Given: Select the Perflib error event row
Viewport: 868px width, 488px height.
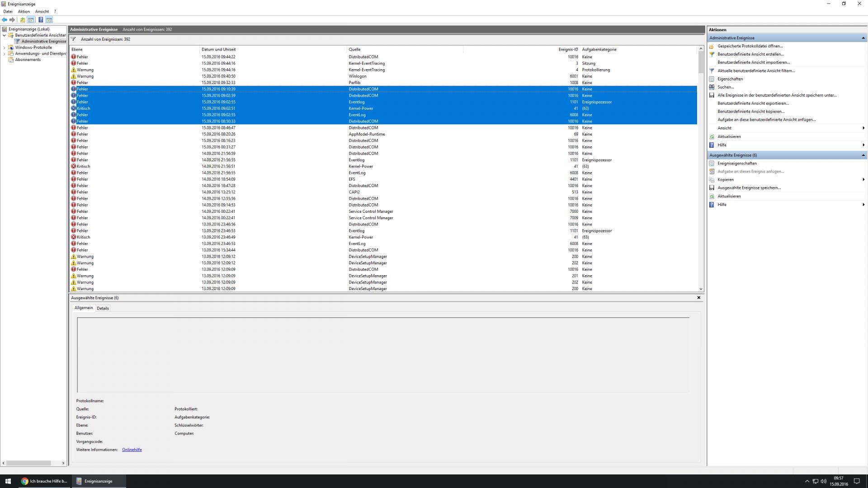Looking at the screenshot, I should tap(383, 83).
